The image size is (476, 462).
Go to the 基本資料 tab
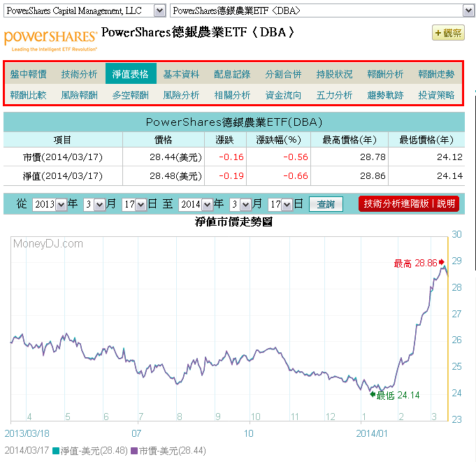(181, 74)
